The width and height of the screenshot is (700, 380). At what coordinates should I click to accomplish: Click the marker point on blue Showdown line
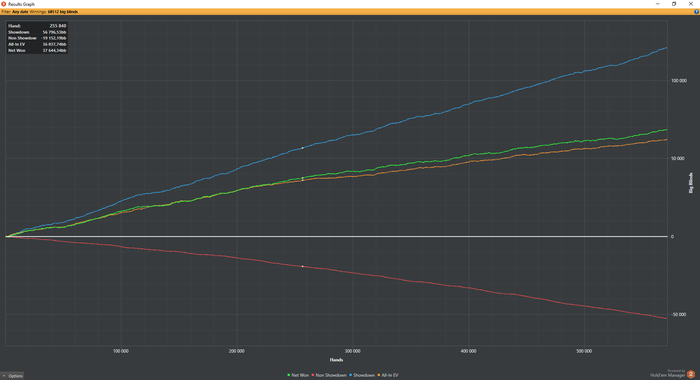[x=303, y=148]
